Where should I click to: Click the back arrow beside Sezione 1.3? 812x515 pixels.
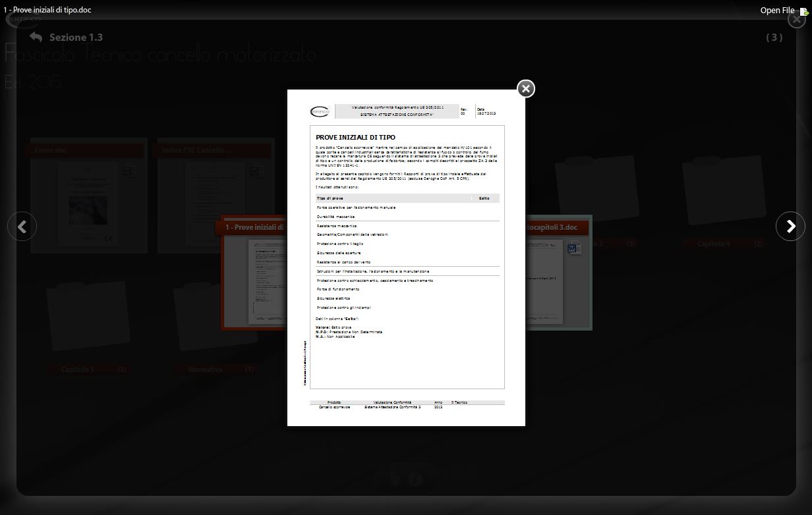(36, 38)
